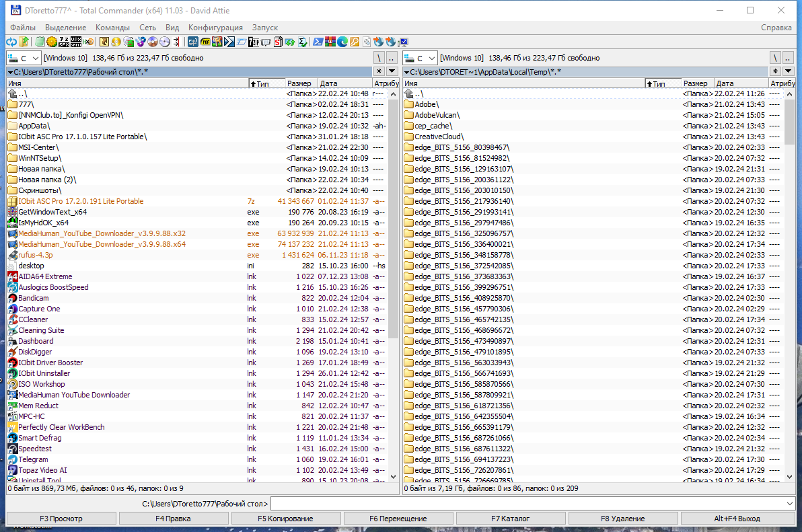This screenshot has height=532, width=802.
Task: Launch the 7ZIP toolbar icon
Action: [254, 42]
